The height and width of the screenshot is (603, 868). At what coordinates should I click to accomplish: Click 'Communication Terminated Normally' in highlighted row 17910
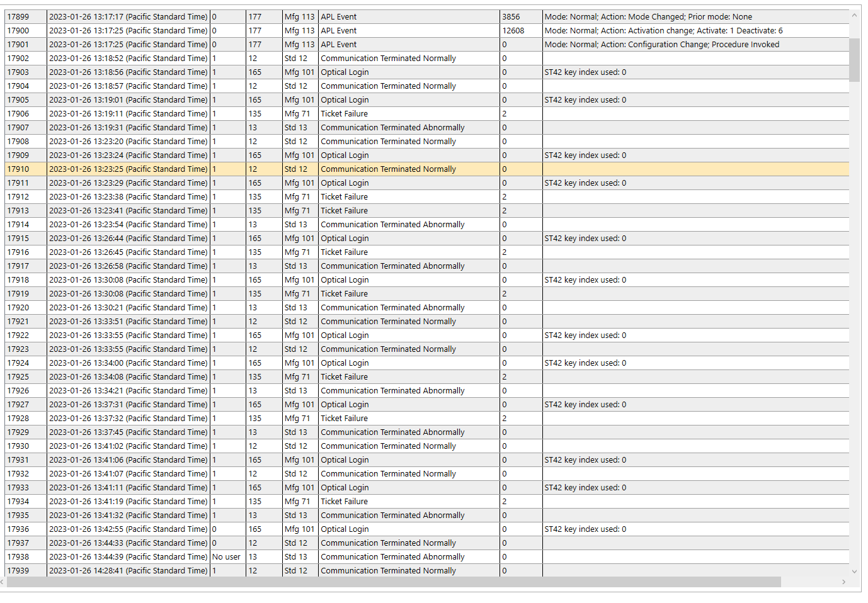(x=388, y=169)
